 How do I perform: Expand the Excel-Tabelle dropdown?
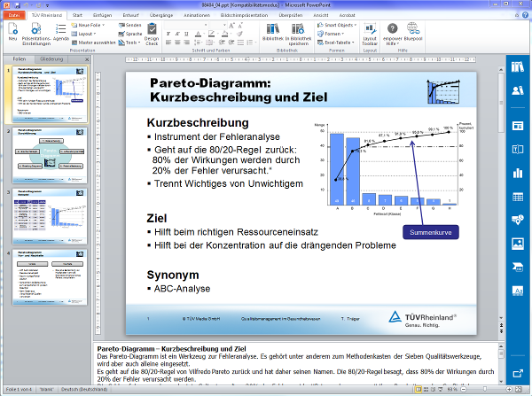point(340,42)
